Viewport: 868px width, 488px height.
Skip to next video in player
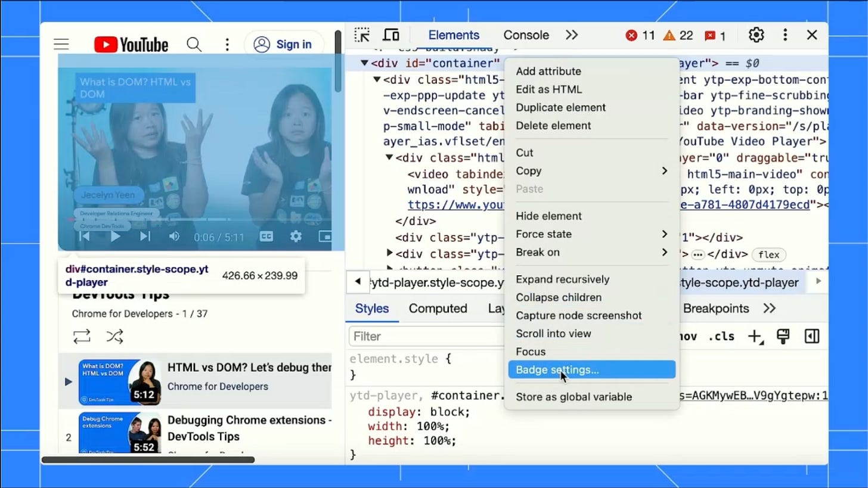(145, 237)
